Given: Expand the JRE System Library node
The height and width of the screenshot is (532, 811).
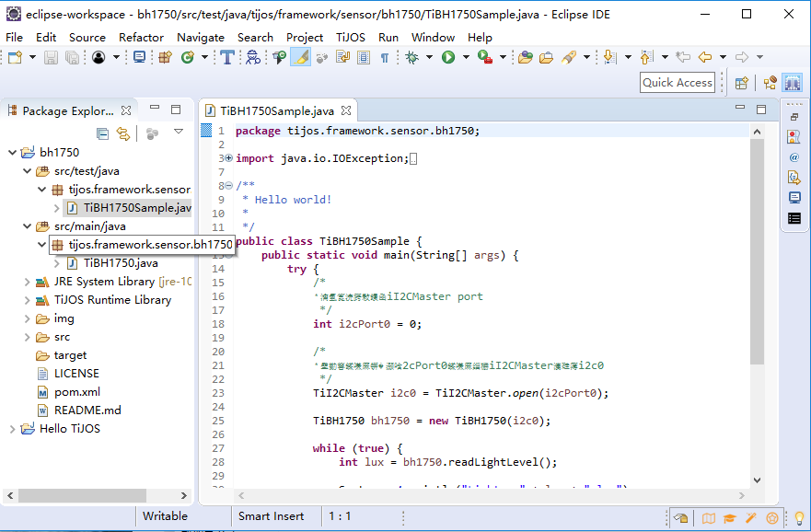Looking at the screenshot, I should pos(27,282).
